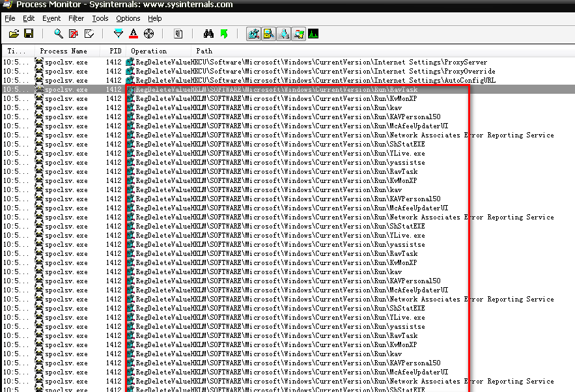Toggle the Capture magnifier icon
The width and height of the screenshot is (575, 392).
[x=59, y=33]
